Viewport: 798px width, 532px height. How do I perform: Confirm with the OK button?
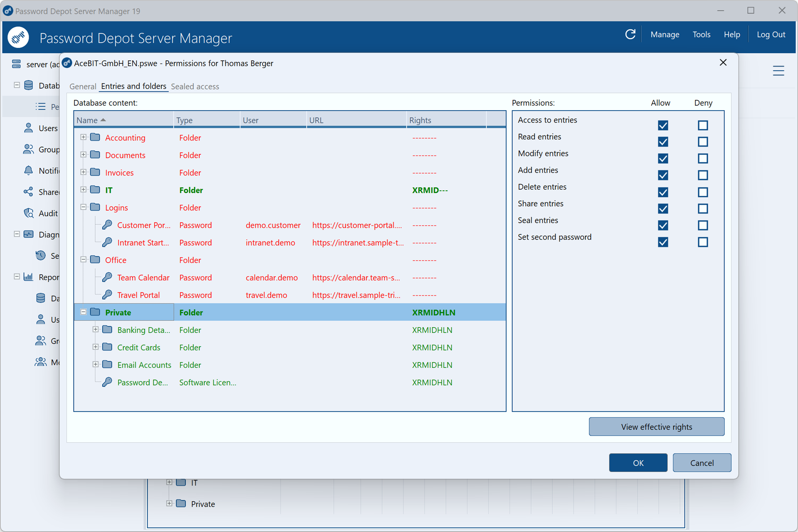click(x=638, y=463)
